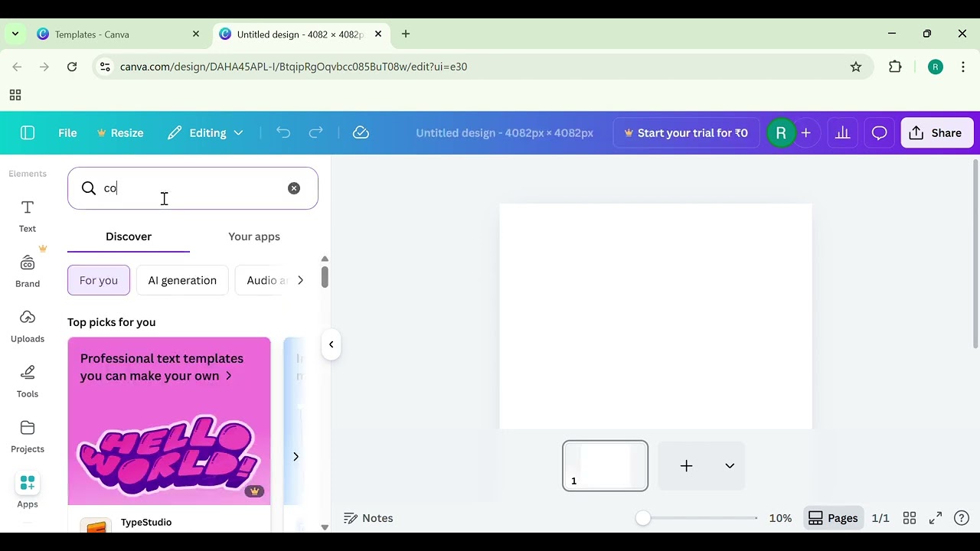Expand the Editing mode dropdown
Viewport: 980px width, 551px height.
click(x=205, y=132)
